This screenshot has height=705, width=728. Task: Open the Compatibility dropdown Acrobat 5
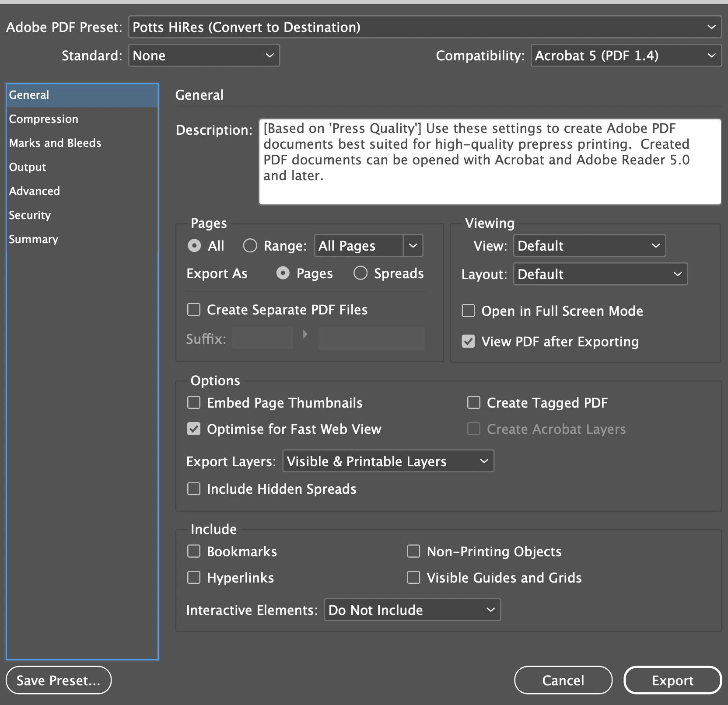626,56
